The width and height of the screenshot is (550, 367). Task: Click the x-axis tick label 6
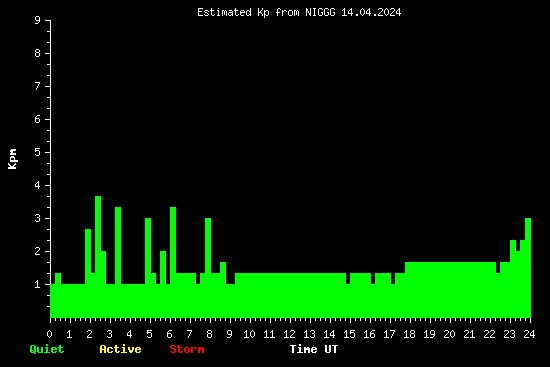(x=169, y=334)
